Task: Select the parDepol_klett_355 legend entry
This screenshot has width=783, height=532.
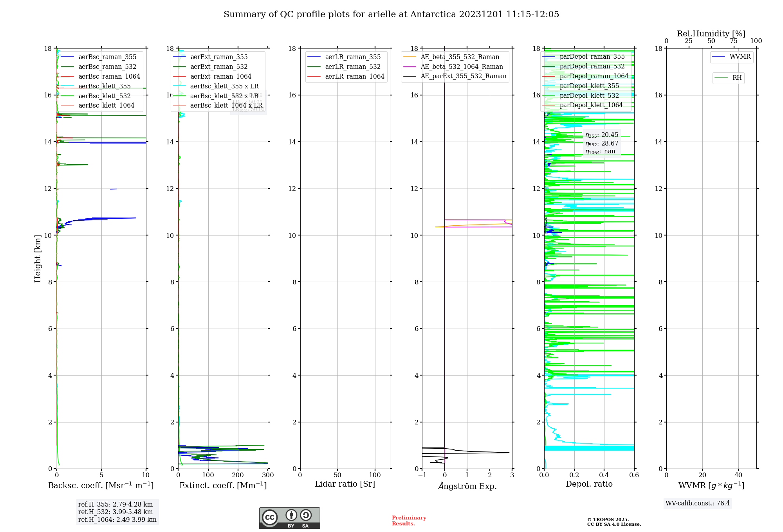Action: click(589, 86)
